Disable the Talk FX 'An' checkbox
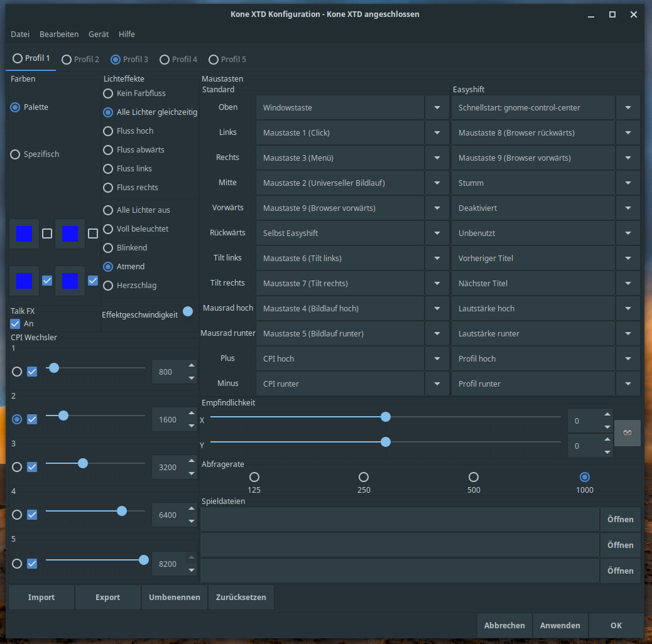Viewport: 652px width, 644px height. point(16,324)
